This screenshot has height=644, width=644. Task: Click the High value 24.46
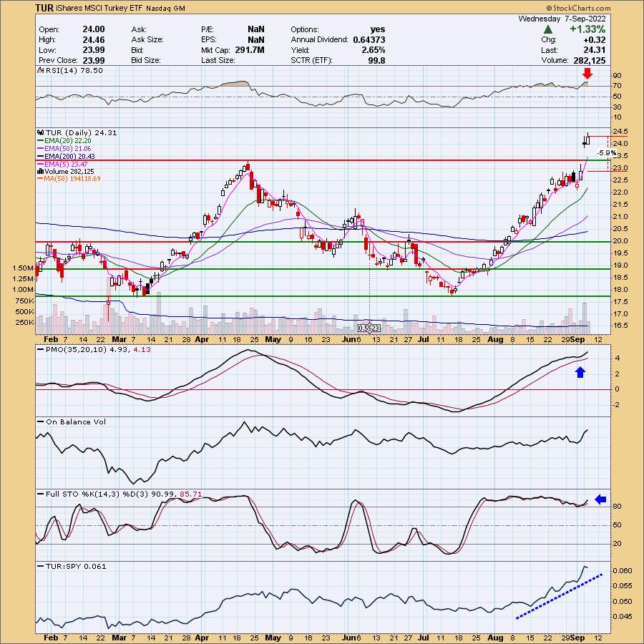pos(94,40)
